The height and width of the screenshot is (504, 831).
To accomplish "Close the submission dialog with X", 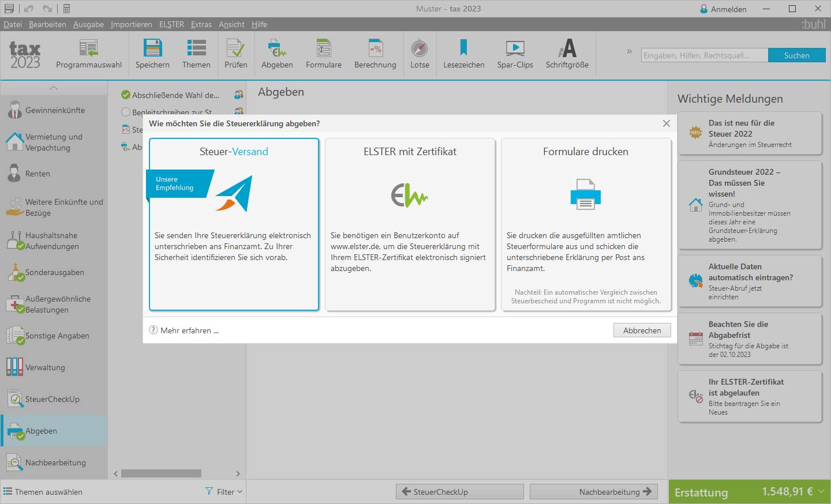I will pos(667,123).
